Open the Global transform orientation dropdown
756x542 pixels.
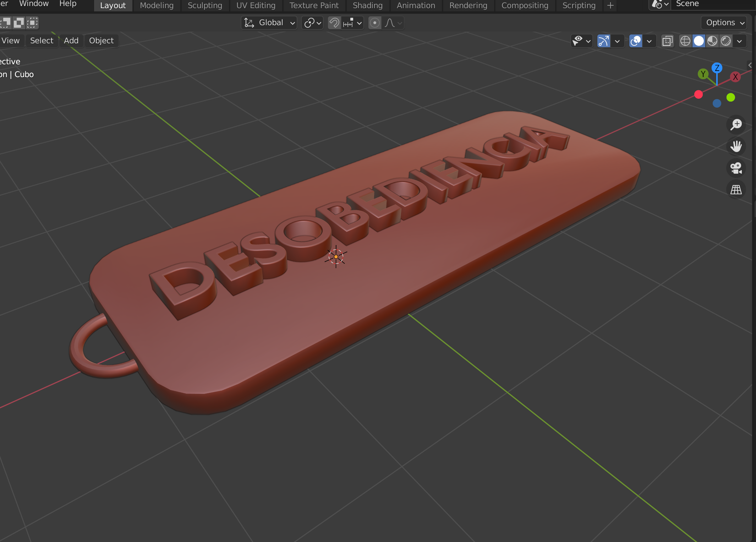coord(270,23)
